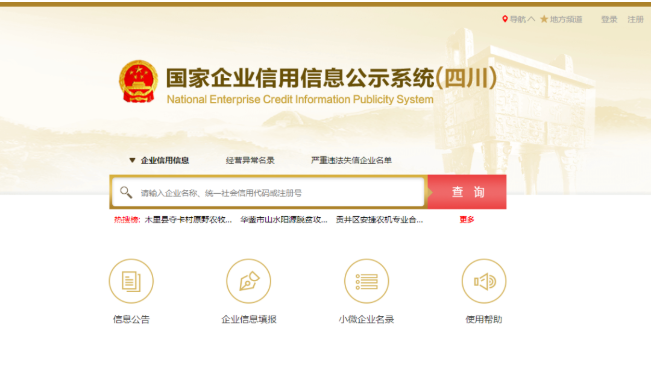Screen dimensions: 651x378
Task: Click the black triangle before 企业信用信息
Action: pyautogui.click(x=132, y=160)
